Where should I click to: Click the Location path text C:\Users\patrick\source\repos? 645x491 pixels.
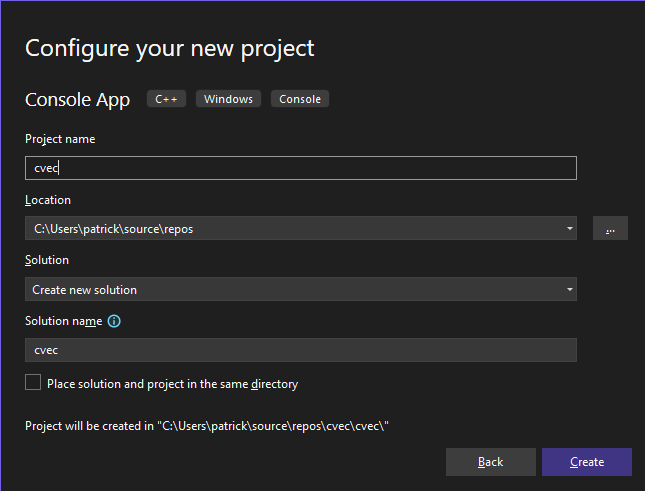[x=114, y=229]
